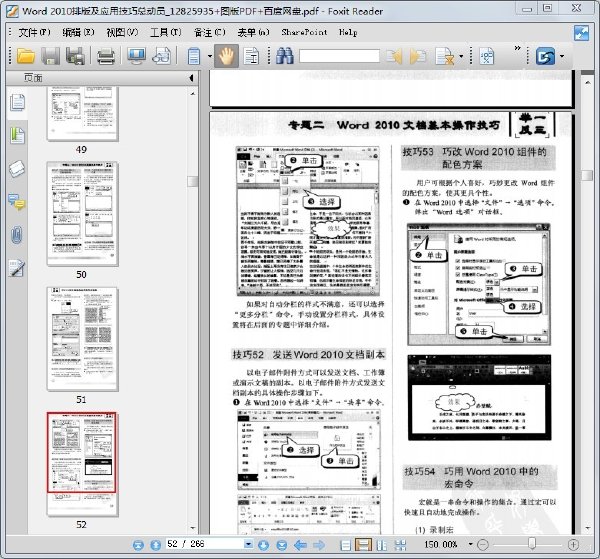
Task: Open the Bookmarks panel icon
Action: click(17, 135)
